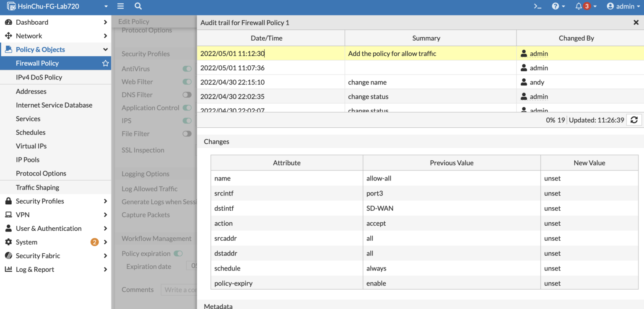Click the Firewall Policy favorite star
Viewport: 644px width, 309px height.
click(x=105, y=63)
